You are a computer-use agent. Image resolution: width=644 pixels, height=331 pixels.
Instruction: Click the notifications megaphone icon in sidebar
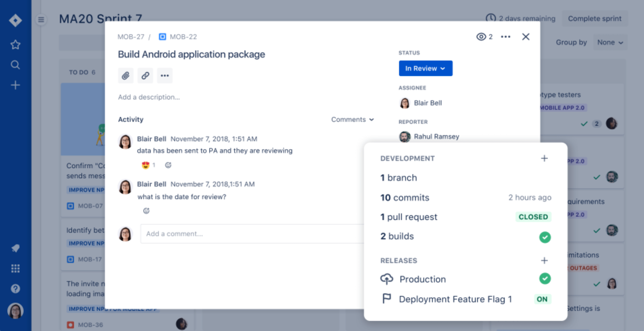coord(15,248)
